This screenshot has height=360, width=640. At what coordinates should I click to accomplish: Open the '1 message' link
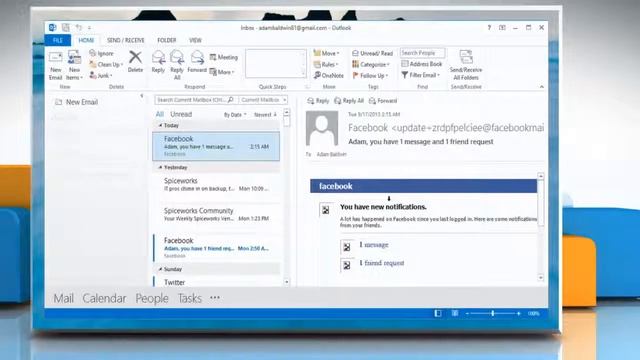tap(374, 245)
